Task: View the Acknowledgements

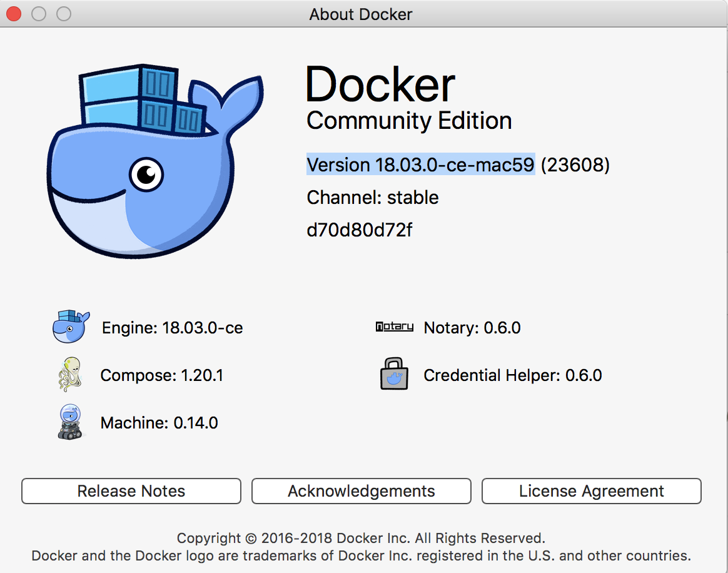Action: tap(361, 491)
